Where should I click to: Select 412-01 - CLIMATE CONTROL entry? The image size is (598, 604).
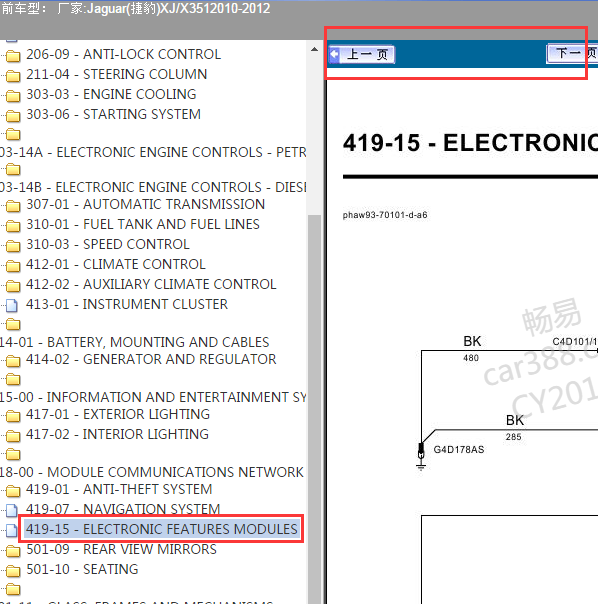[116, 264]
